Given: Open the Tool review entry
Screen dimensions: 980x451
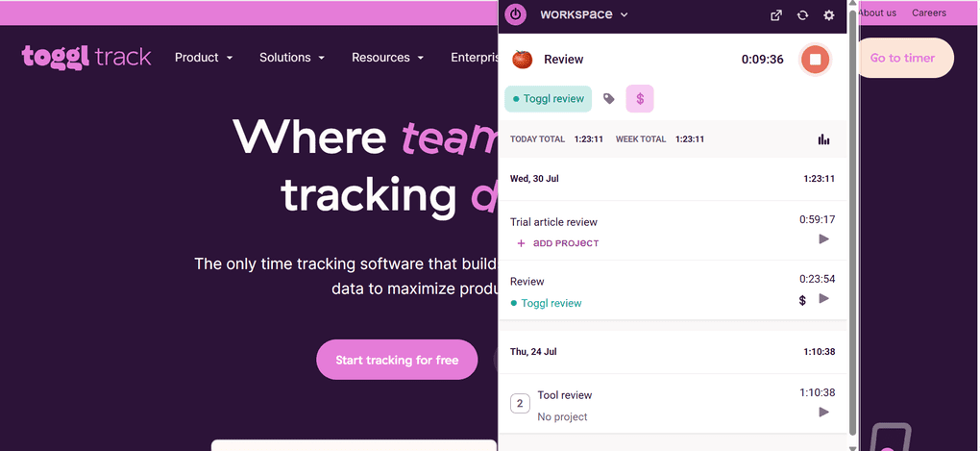Looking at the screenshot, I should (x=564, y=395).
